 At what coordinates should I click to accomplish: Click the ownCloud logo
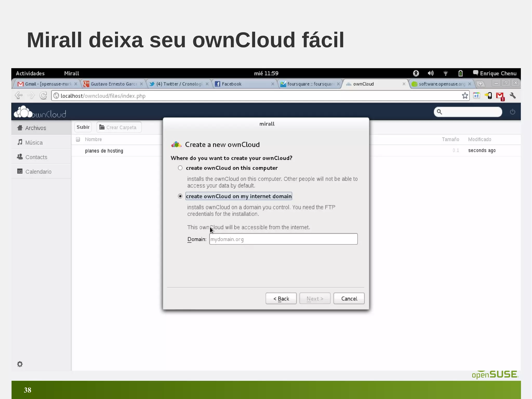tap(40, 112)
